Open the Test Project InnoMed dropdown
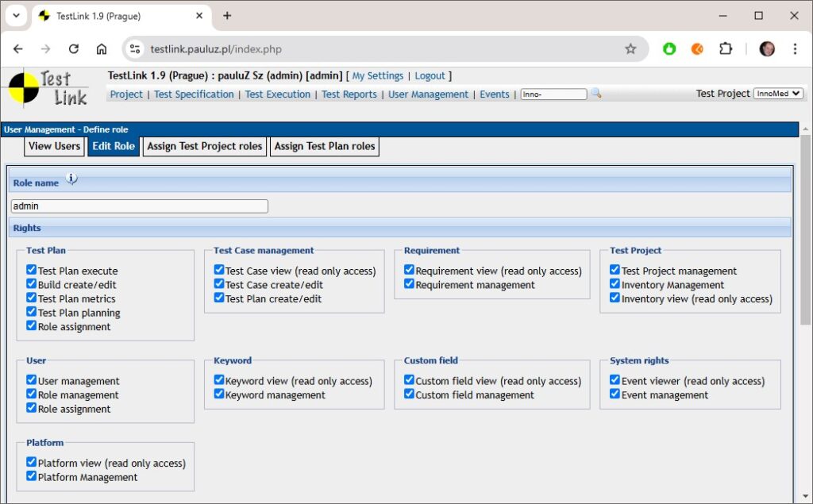 click(x=778, y=94)
